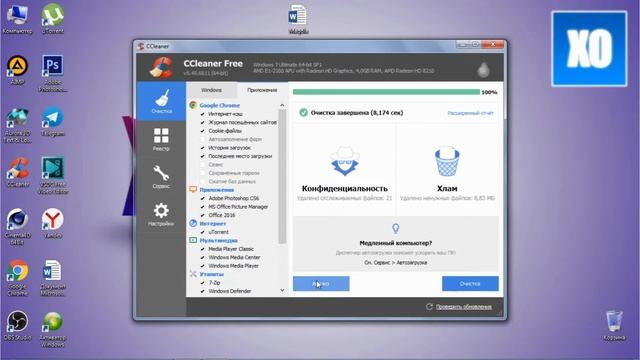Open AIMP desktop icon
Image resolution: width=640 pixels, height=360 pixels.
point(17,70)
